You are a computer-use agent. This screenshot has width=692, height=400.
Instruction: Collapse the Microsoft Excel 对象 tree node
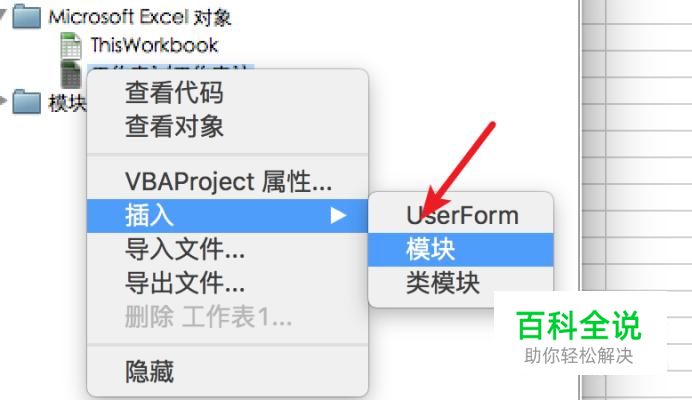click(x=3, y=15)
